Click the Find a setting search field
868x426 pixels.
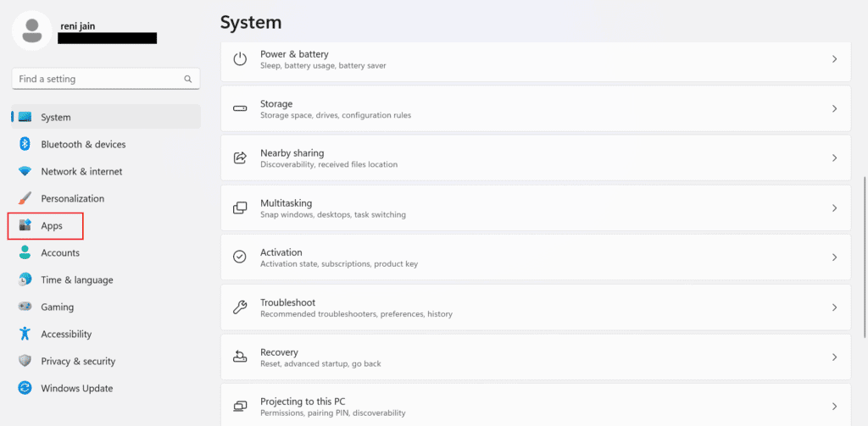[97, 79]
